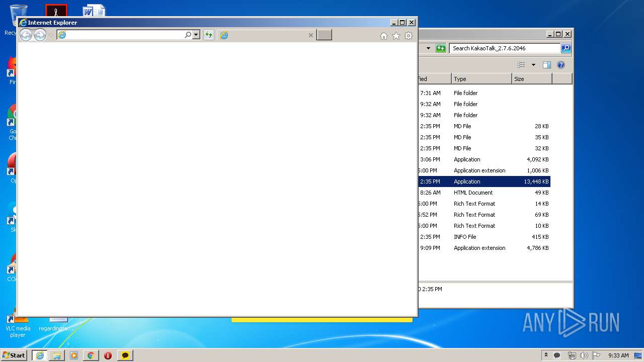Image resolution: width=644 pixels, height=362 pixels.
Task: Click the blue search magnifier in Explorer window
Action: 566,48
